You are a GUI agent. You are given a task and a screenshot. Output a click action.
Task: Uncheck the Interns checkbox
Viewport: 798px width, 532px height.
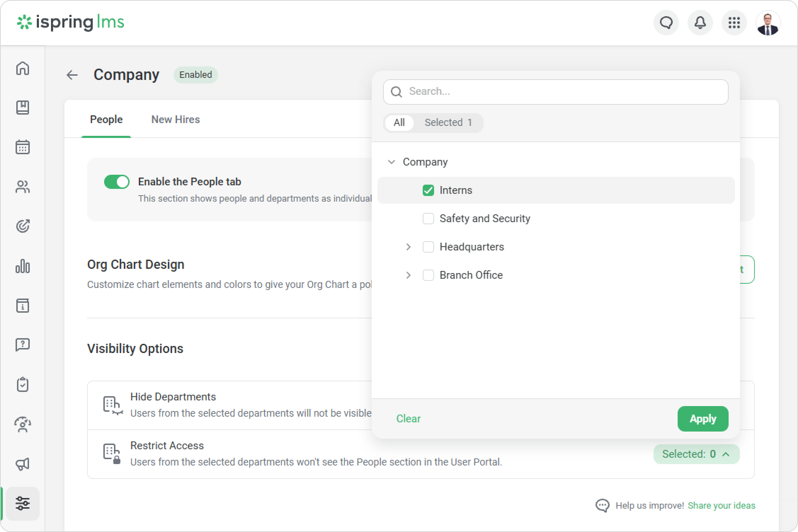click(x=428, y=190)
